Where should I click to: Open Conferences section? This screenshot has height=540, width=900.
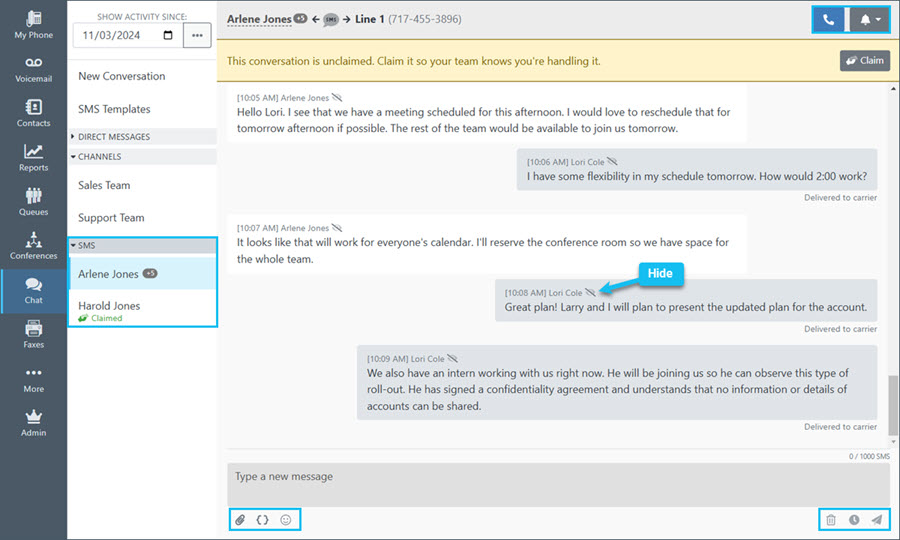33,246
